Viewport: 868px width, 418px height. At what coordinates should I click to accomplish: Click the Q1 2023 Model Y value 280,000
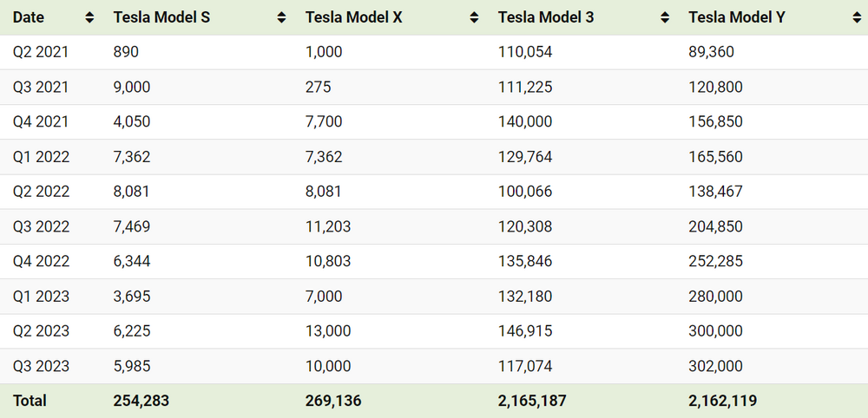715,297
